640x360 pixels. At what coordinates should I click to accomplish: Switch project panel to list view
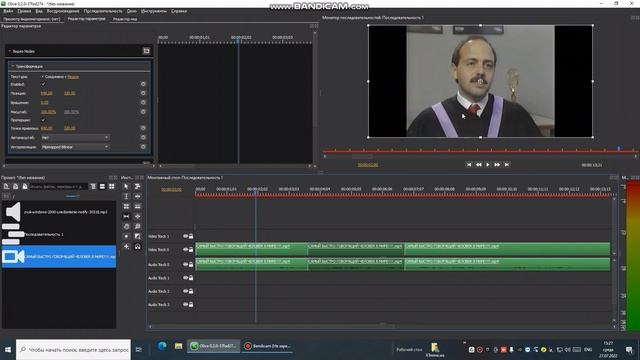coord(102,187)
